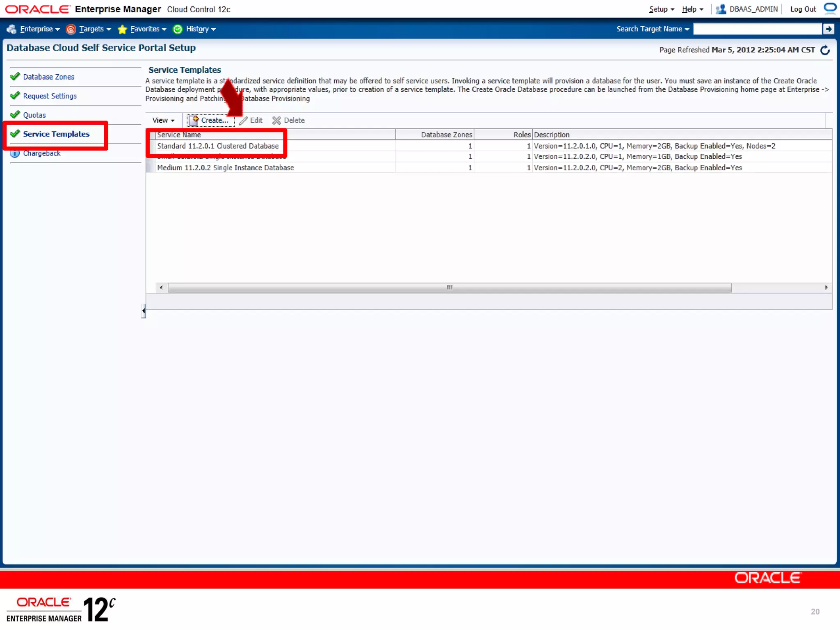This screenshot has height=630, width=840.
Task: Click the Log Out link
Action: tap(803, 9)
